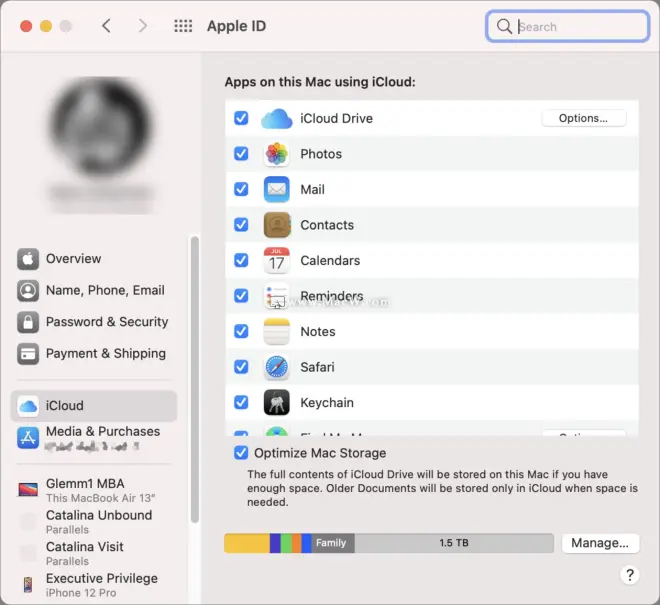Click the iCloud Drive cloud icon
Image resolution: width=660 pixels, height=605 pixels.
pos(277,118)
